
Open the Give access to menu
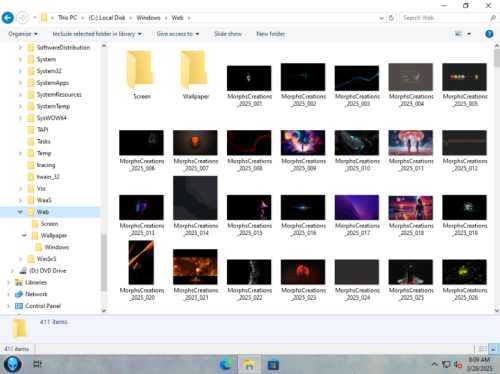[178, 34]
